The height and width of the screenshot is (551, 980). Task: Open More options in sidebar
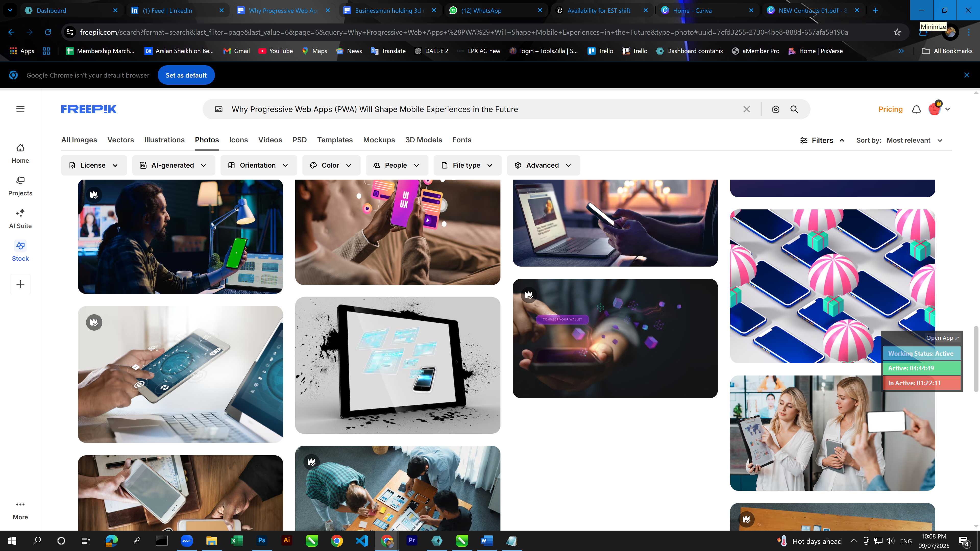coord(20,510)
